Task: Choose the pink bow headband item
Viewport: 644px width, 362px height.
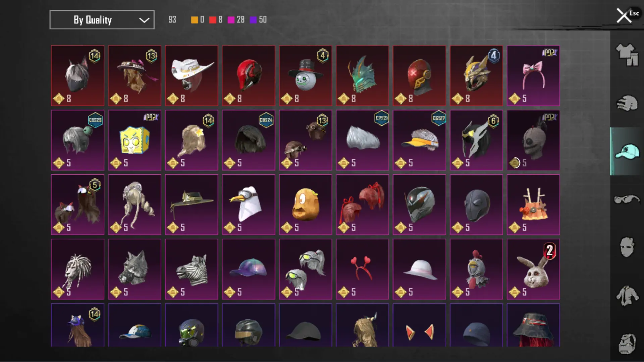Action: pyautogui.click(x=533, y=76)
